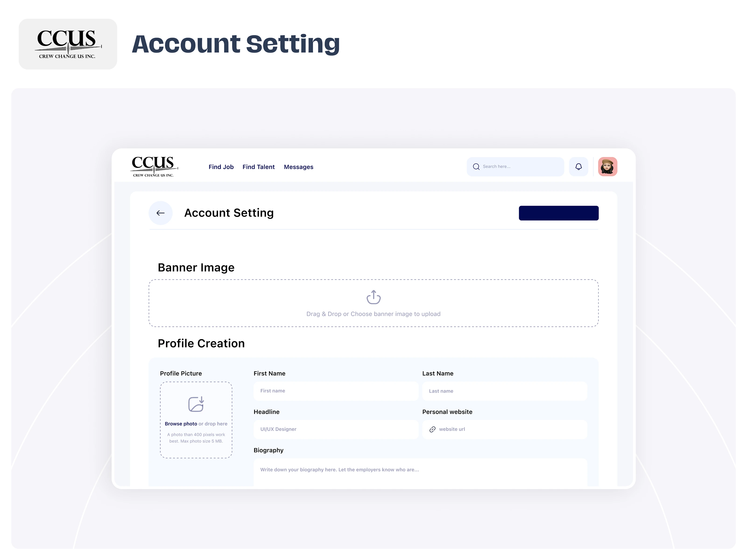Viewport: 747px width, 560px height.
Task: Click the search magnifier icon
Action: pos(476,167)
